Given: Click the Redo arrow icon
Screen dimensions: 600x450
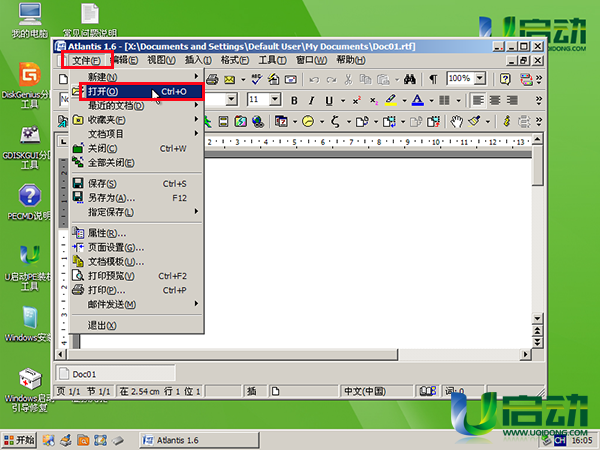Looking at the screenshot, I should pos(331,80).
